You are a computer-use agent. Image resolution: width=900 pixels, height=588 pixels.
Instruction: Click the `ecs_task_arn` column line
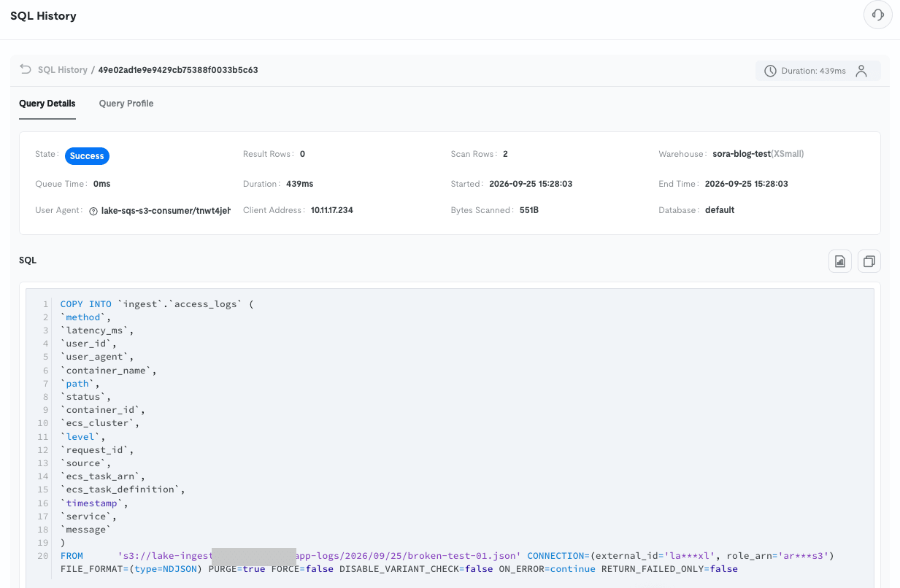click(104, 476)
